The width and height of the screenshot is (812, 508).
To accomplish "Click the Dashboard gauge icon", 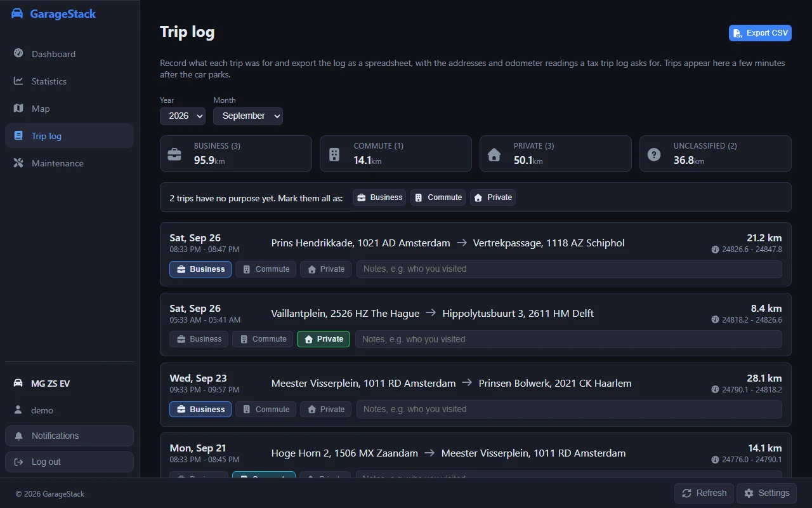I will coord(18,53).
